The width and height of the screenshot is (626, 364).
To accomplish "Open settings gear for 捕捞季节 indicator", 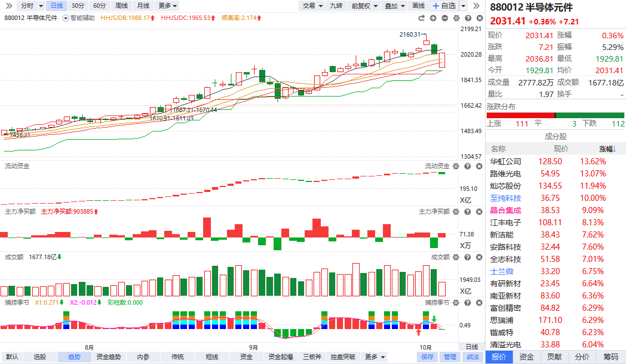I will (x=456, y=302).
